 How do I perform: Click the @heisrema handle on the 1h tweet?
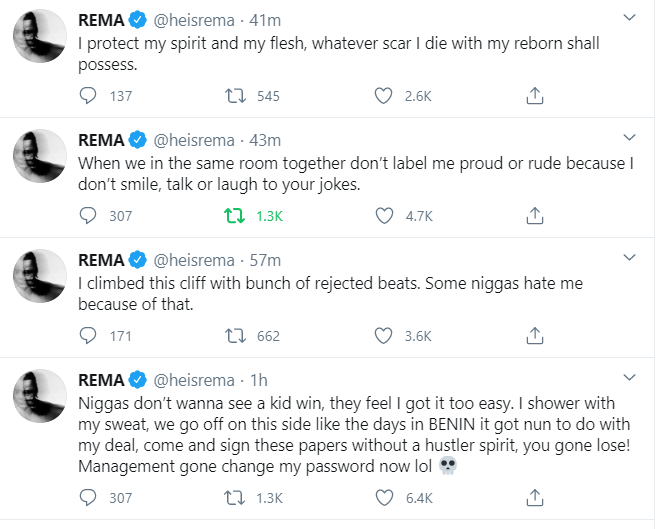pos(193,379)
